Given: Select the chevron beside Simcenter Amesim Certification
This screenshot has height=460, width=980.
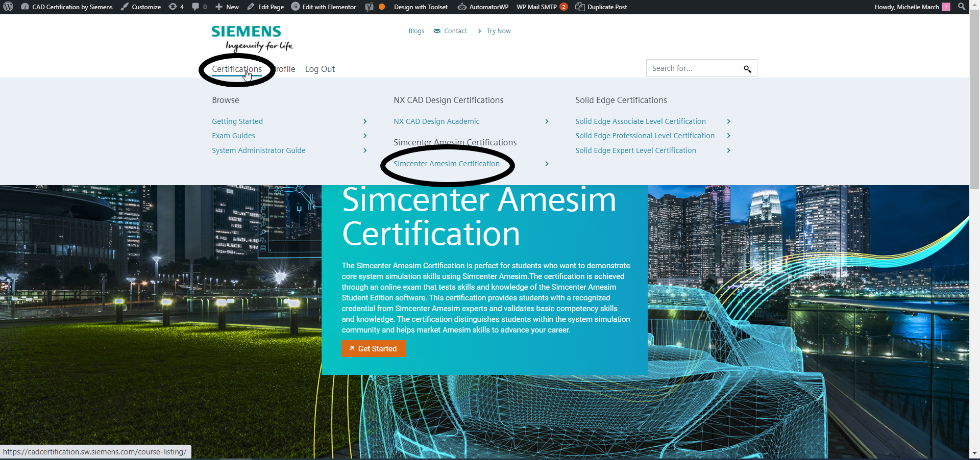Looking at the screenshot, I should click(547, 164).
